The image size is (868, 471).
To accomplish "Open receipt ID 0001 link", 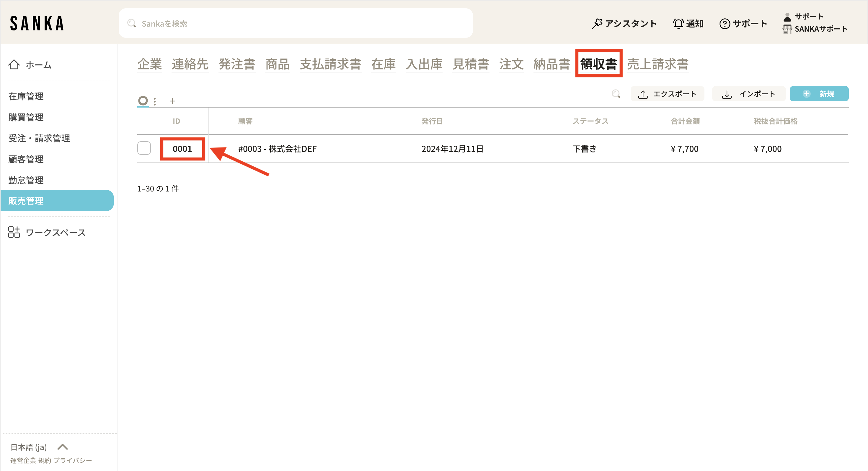I will (182, 149).
